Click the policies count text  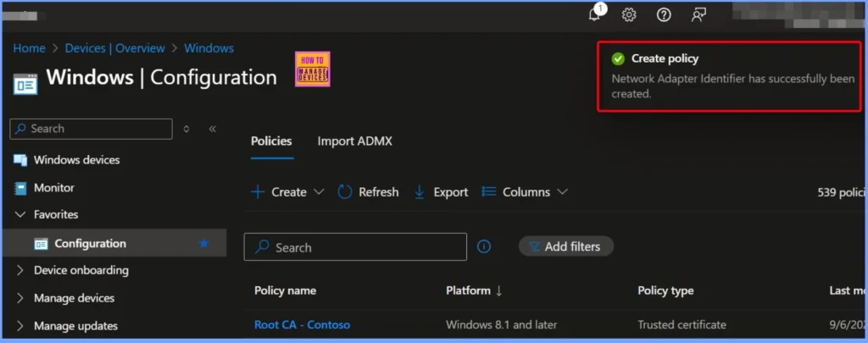(x=841, y=192)
